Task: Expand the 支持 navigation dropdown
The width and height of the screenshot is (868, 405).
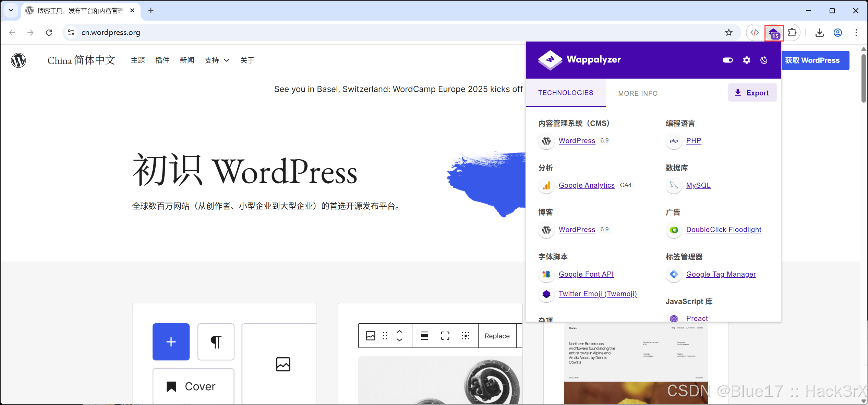Action: [x=217, y=60]
